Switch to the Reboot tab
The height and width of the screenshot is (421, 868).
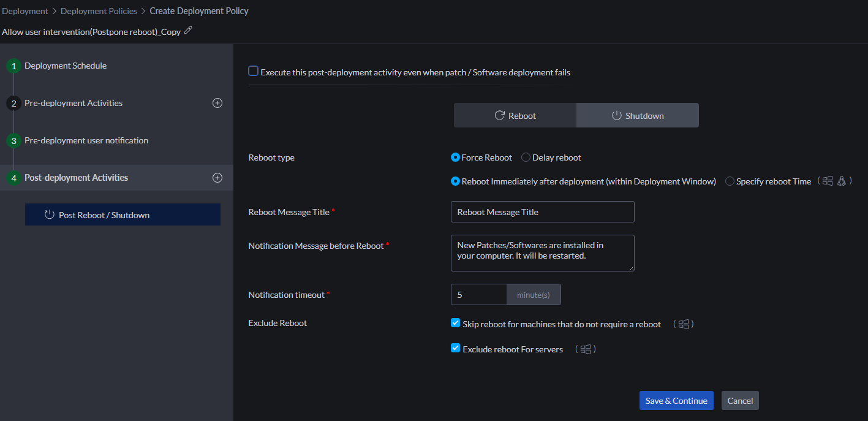[515, 115]
